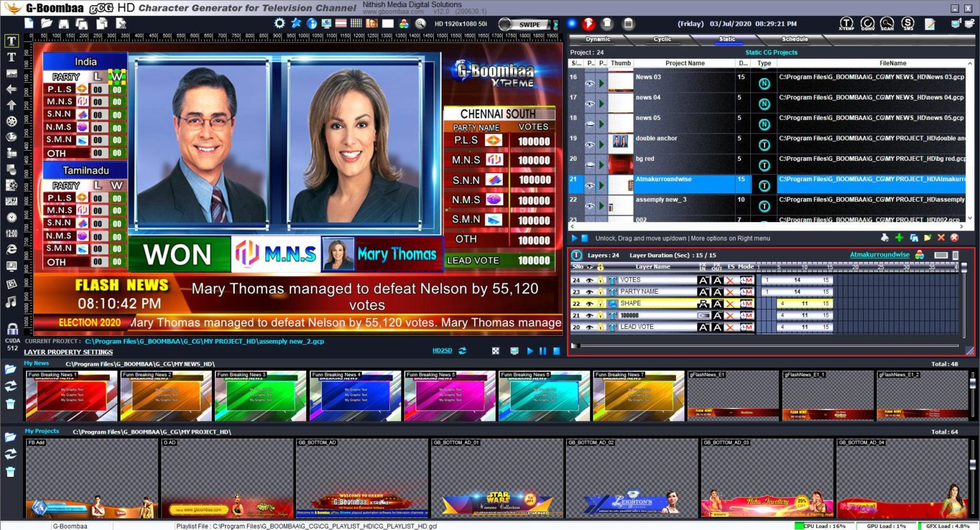Toggle visibility for project row 21 Atmakurroundwise
980x530 pixels.
[590, 185]
